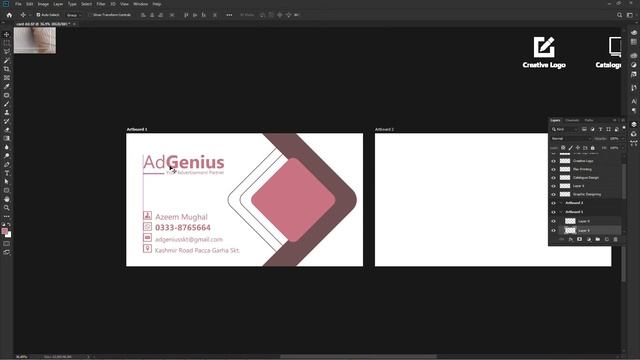Hide the Catalogue Design layer
The height and width of the screenshot is (360, 640).
[x=553, y=178]
